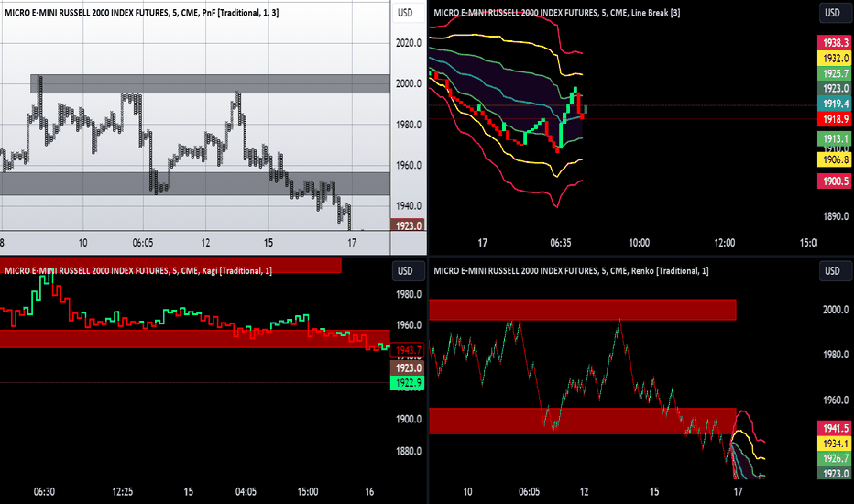Click the 2000.0 level on Renko price axis

pos(836,310)
